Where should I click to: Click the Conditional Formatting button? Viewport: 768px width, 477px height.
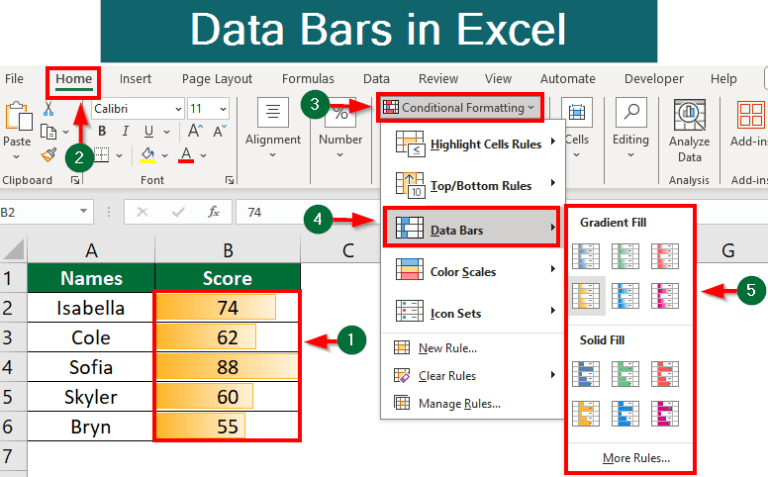coord(462,107)
